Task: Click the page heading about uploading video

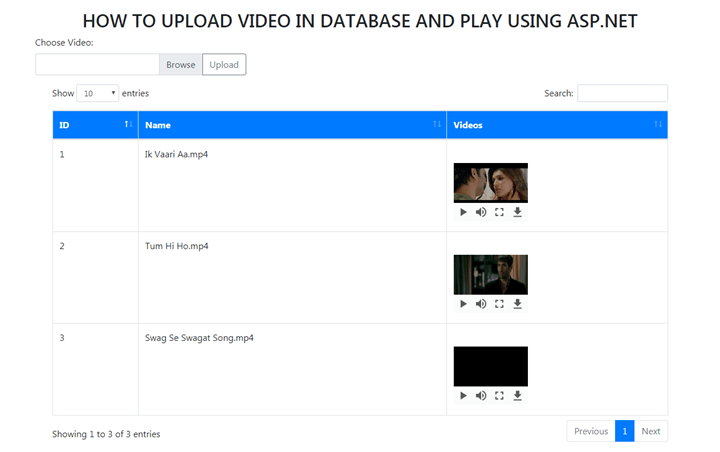Action: [360, 21]
